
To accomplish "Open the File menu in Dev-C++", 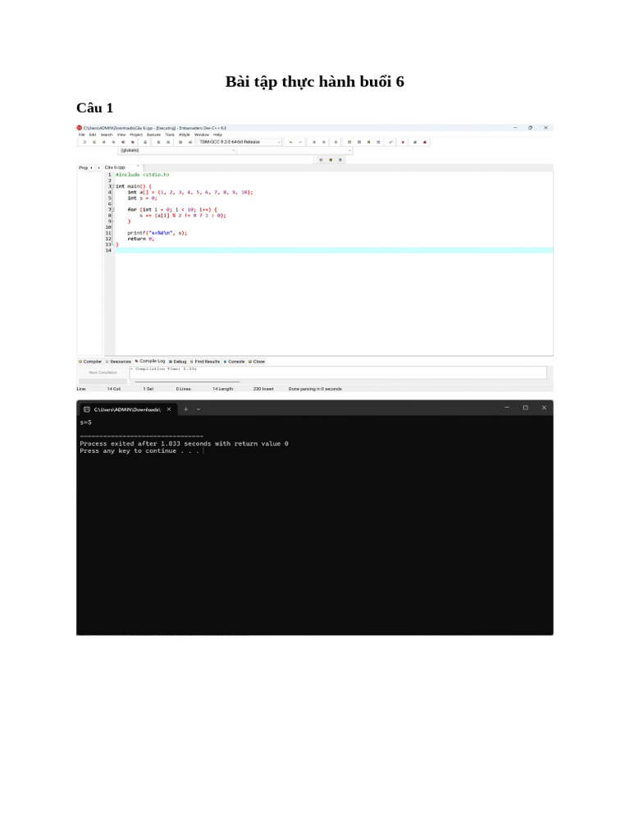I will point(81,135).
